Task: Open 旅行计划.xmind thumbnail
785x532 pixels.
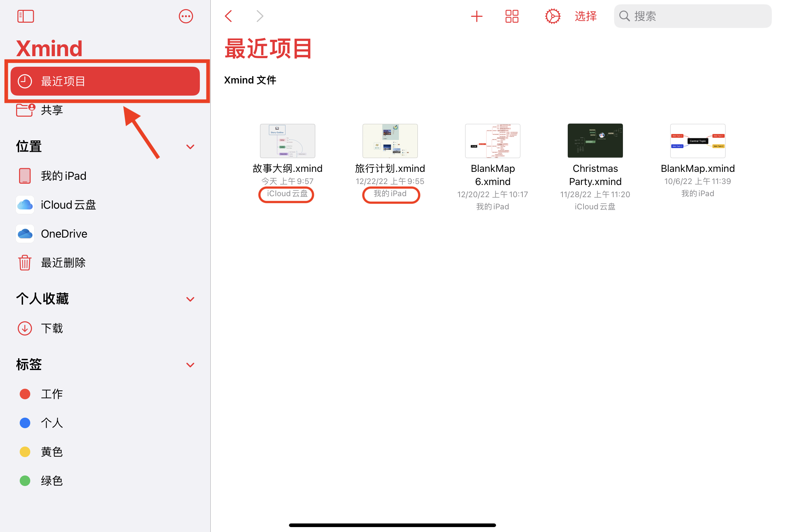Action: click(390, 141)
